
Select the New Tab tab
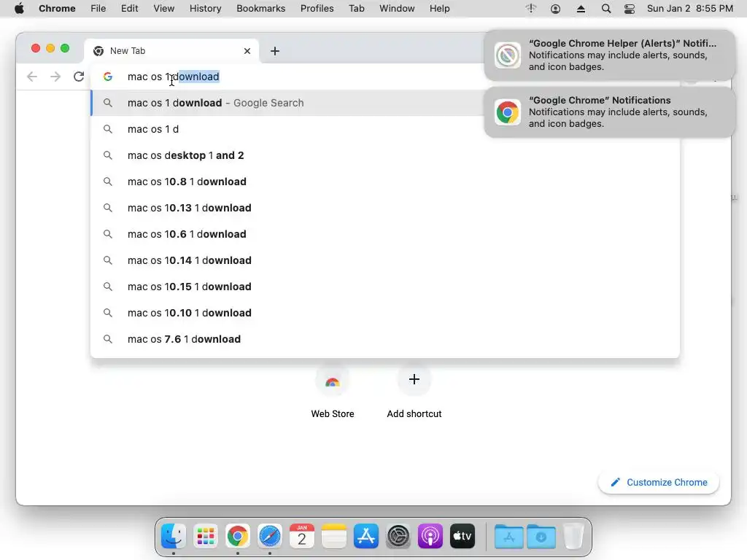[171, 51]
